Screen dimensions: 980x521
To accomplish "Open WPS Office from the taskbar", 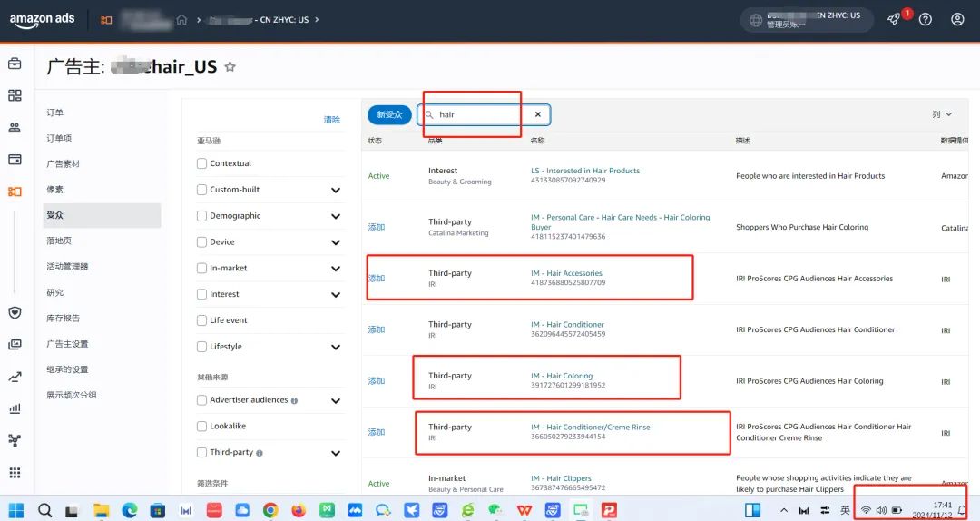I will coord(524,510).
